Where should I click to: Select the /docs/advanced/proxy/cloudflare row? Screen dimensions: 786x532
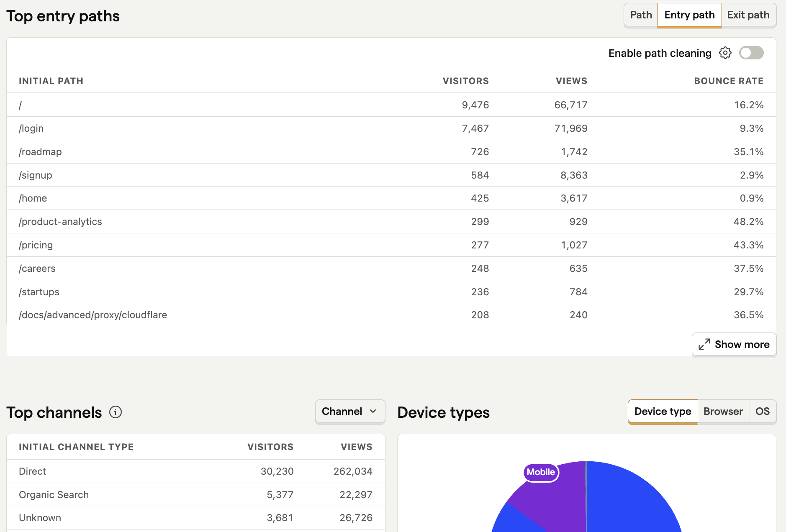coord(391,315)
